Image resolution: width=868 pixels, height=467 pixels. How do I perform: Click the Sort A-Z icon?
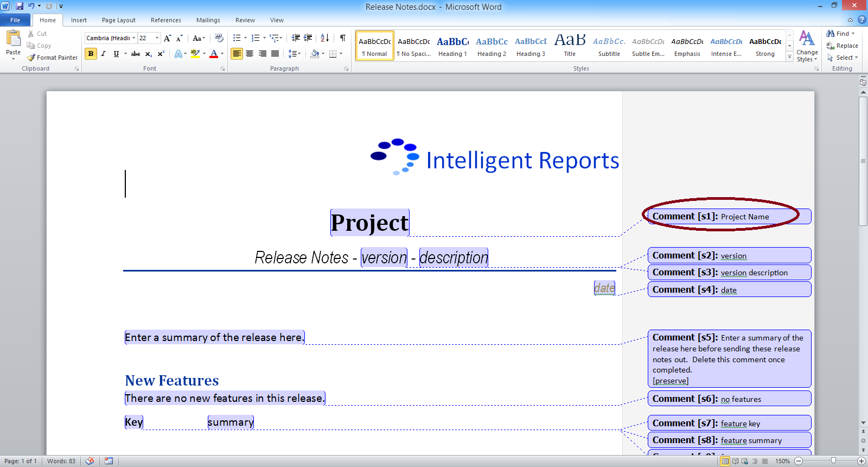coord(325,38)
